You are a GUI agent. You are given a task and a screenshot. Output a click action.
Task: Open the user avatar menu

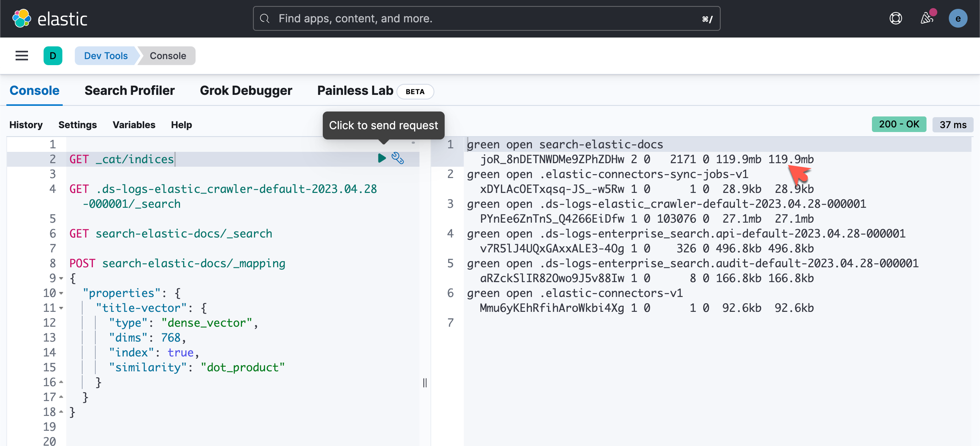point(958,18)
